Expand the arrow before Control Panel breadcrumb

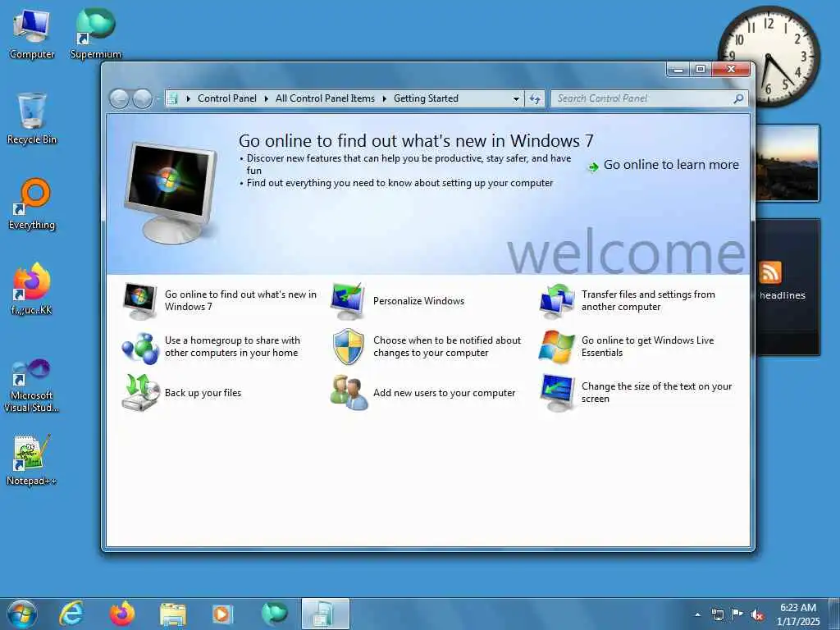tap(188, 98)
